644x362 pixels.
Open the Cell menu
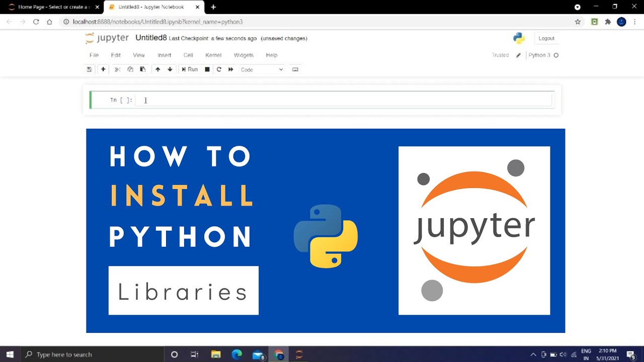click(x=188, y=55)
